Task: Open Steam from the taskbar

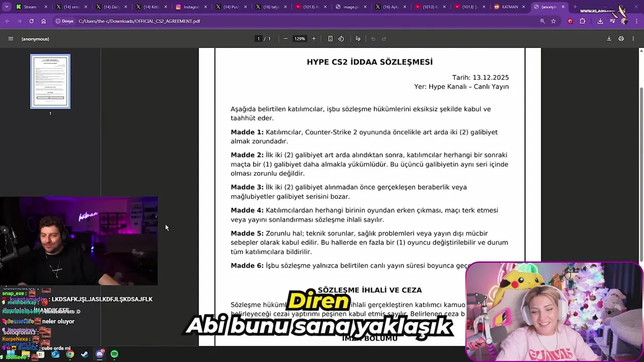Action: [85, 354]
